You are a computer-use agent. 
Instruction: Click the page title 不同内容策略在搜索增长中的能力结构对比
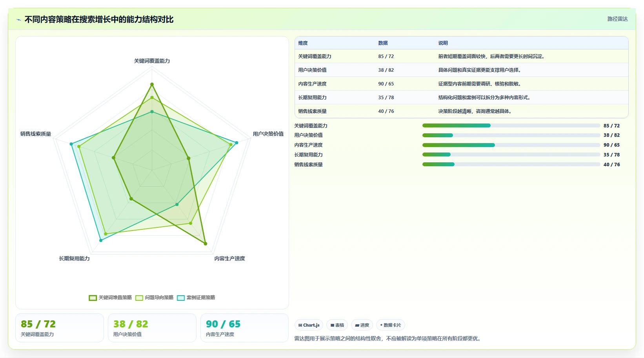click(x=99, y=19)
